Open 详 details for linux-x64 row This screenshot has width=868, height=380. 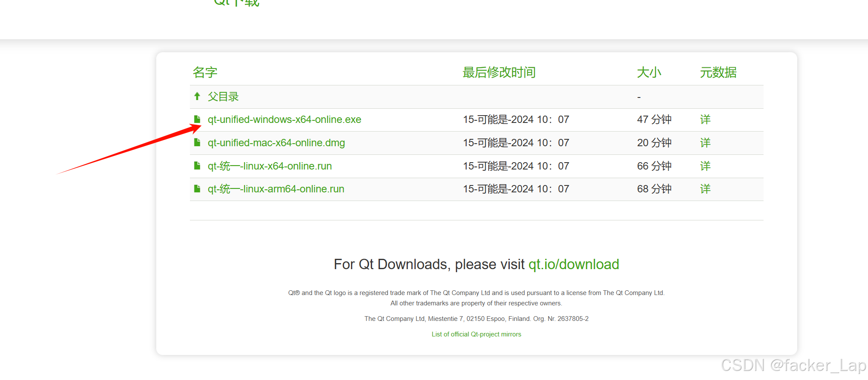coord(705,166)
